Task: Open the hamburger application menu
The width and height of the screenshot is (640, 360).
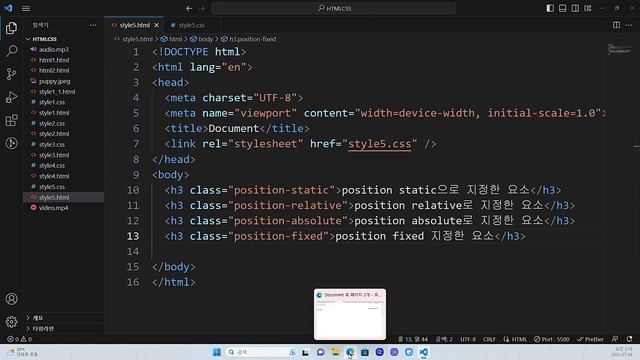Action: [x=26, y=8]
